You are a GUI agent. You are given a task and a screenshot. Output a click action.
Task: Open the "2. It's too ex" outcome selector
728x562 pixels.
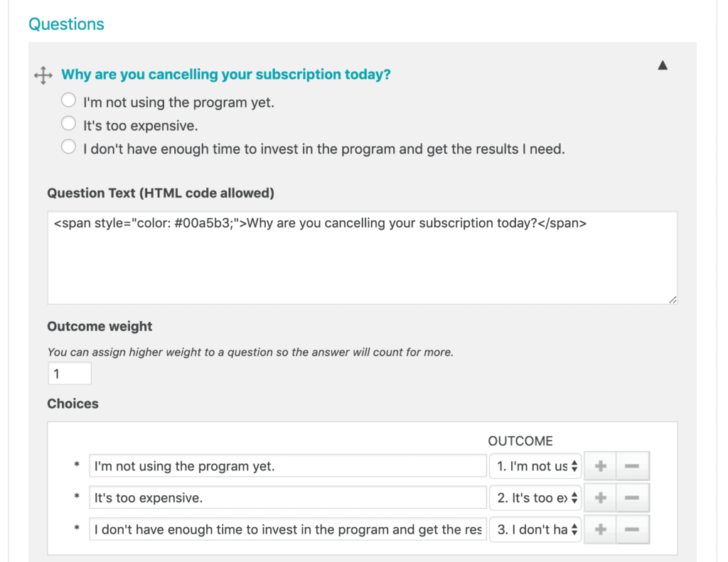535,497
